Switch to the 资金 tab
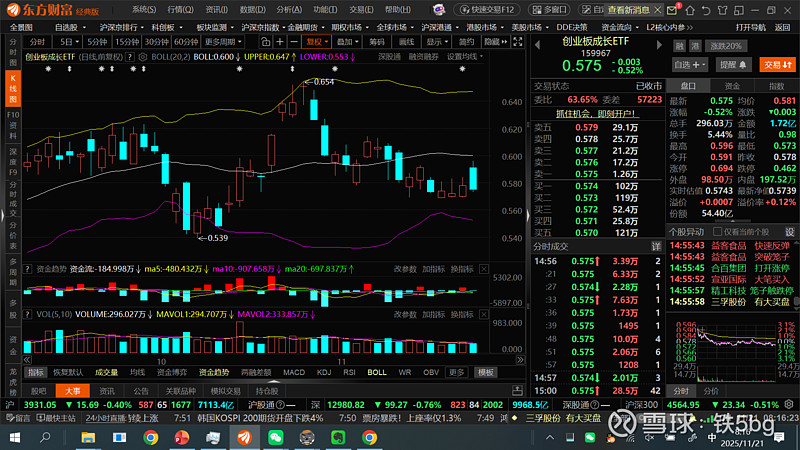This screenshot has width=800, height=450. pyautogui.click(x=732, y=86)
